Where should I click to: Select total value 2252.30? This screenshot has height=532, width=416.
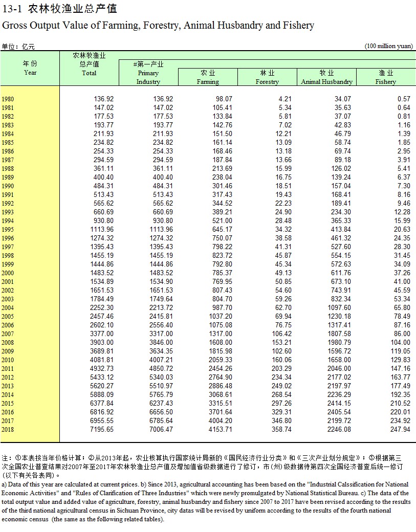coord(102,307)
